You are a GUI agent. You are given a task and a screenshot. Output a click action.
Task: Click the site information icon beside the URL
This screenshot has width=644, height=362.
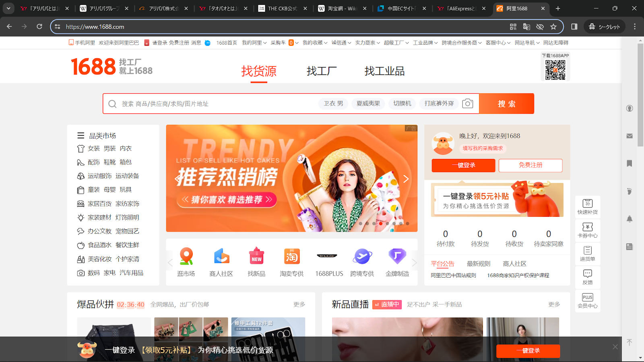58,27
